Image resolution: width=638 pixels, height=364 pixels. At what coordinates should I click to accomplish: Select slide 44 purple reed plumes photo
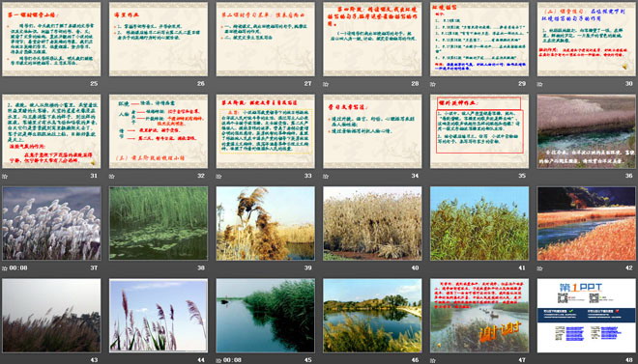click(x=159, y=316)
